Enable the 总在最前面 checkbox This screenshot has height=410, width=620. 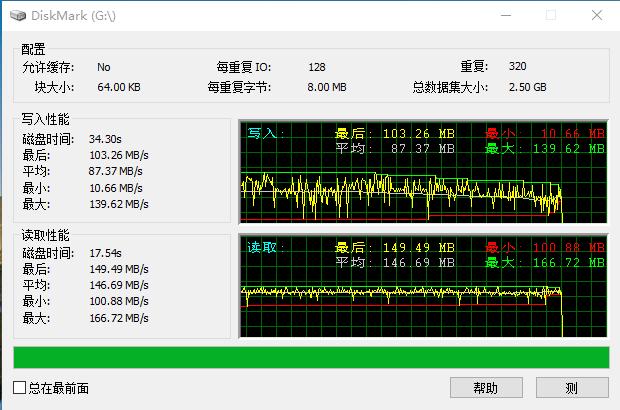pos(19,387)
